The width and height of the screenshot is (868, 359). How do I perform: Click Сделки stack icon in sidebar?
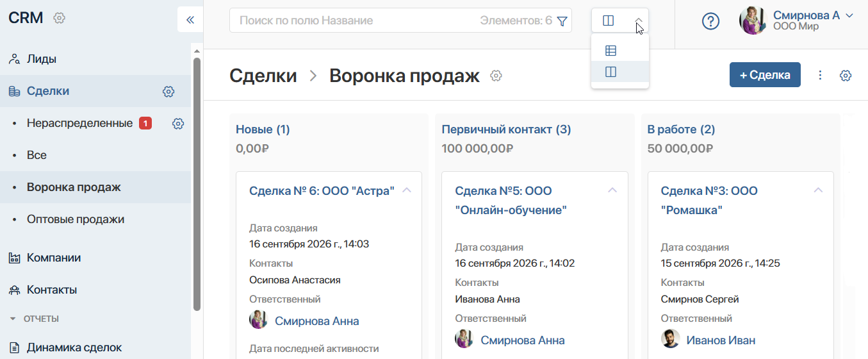pyautogui.click(x=14, y=92)
